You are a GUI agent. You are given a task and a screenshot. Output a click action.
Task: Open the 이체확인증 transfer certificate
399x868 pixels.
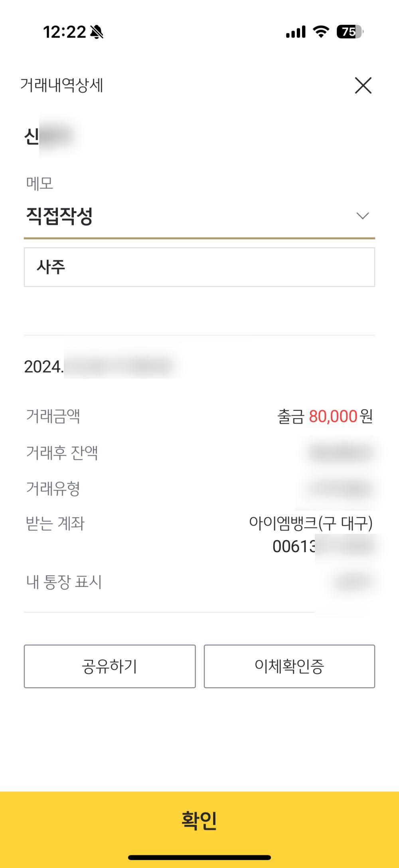pos(289,666)
